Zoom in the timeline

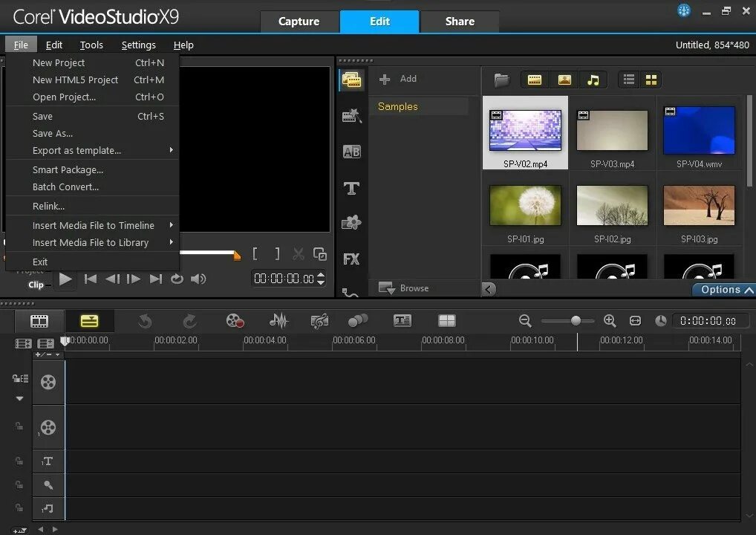pyautogui.click(x=610, y=321)
